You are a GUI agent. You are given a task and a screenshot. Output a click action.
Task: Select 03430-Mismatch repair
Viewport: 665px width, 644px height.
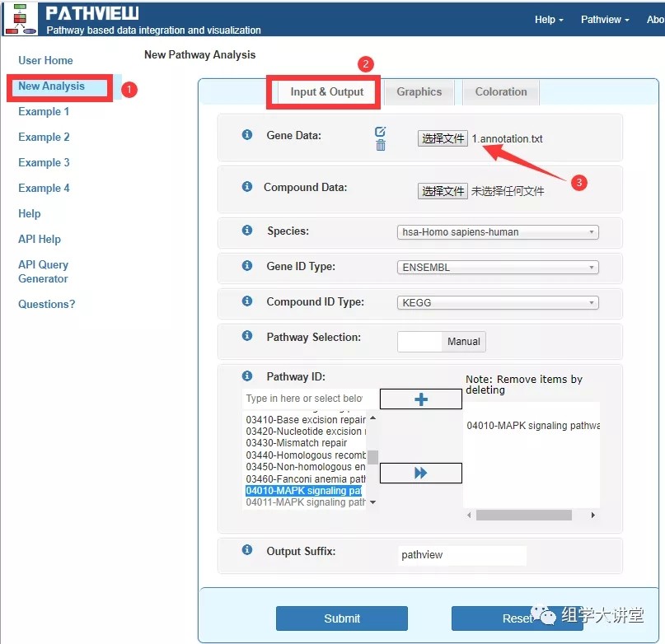coord(297,443)
